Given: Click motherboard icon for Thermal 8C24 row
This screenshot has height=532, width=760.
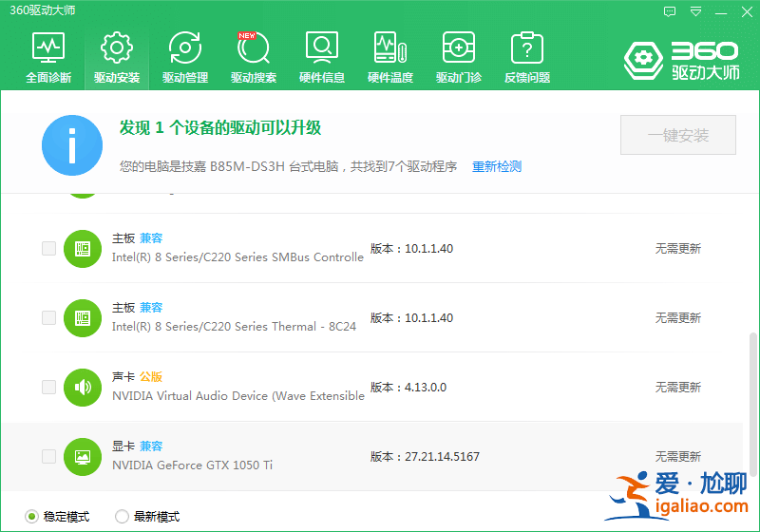Looking at the screenshot, I should pos(83,318).
